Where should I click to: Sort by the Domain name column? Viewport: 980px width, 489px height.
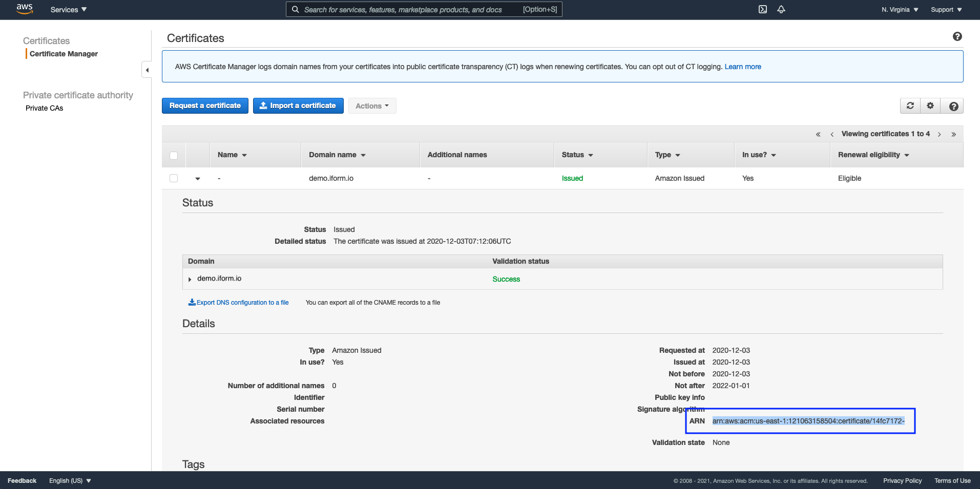337,155
